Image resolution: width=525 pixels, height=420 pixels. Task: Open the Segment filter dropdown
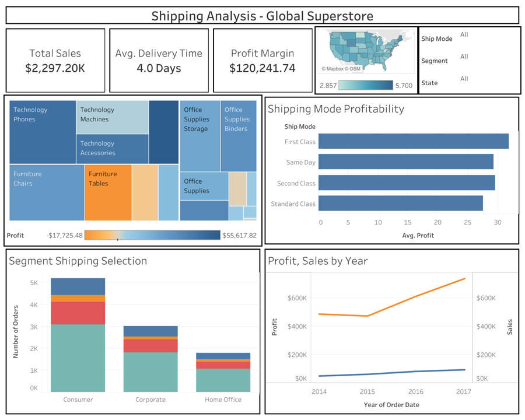464,57
